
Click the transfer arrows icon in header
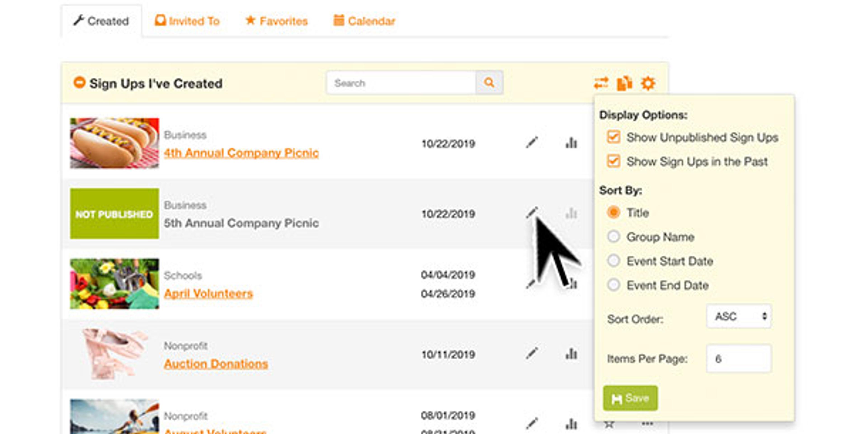coord(601,83)
